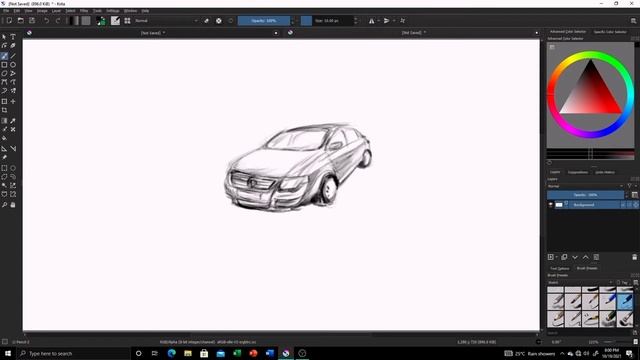The image size is (640, 360).
Task: Select the Gradient tool
Action: point(4,121)
